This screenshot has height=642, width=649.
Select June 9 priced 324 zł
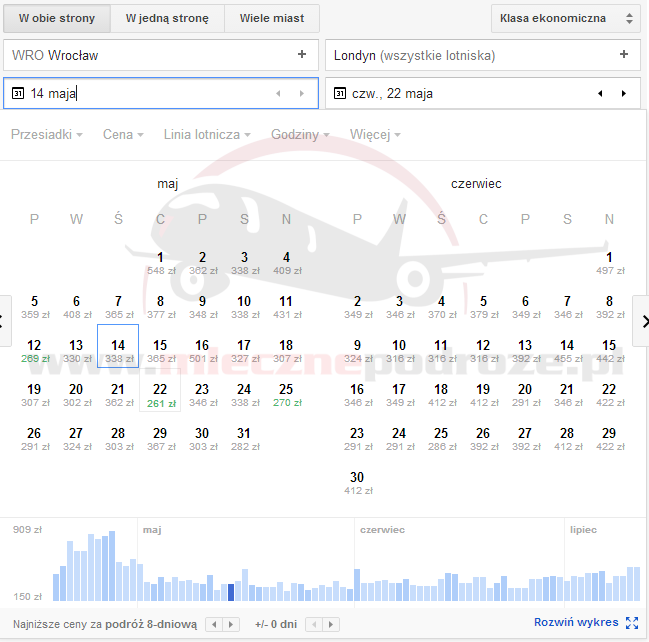358,351
